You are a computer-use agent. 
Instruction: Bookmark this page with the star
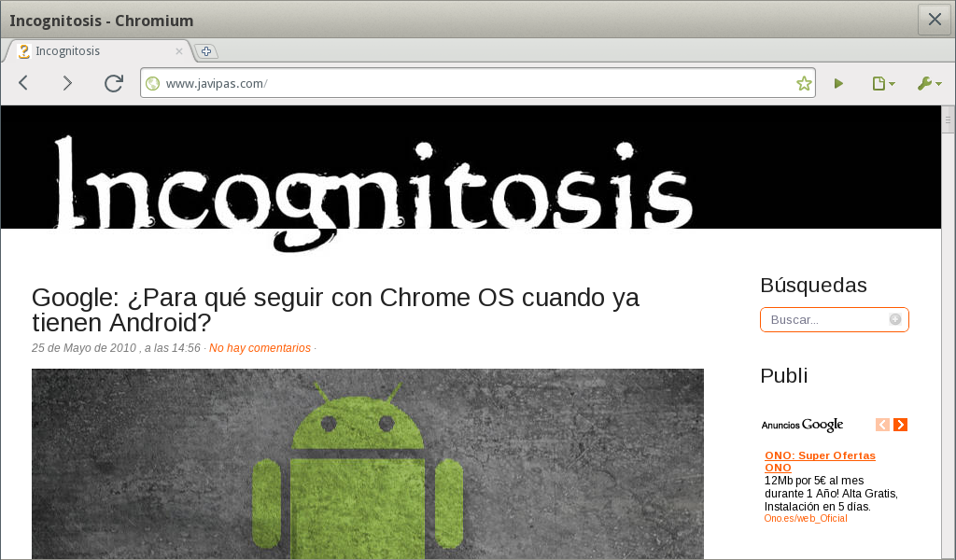click(804, 83)
